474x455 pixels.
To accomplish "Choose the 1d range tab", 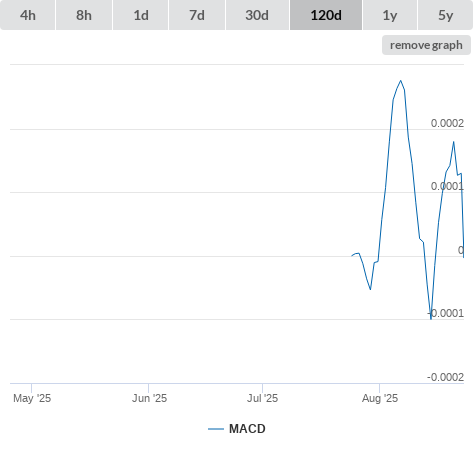I will coord(141,15).
